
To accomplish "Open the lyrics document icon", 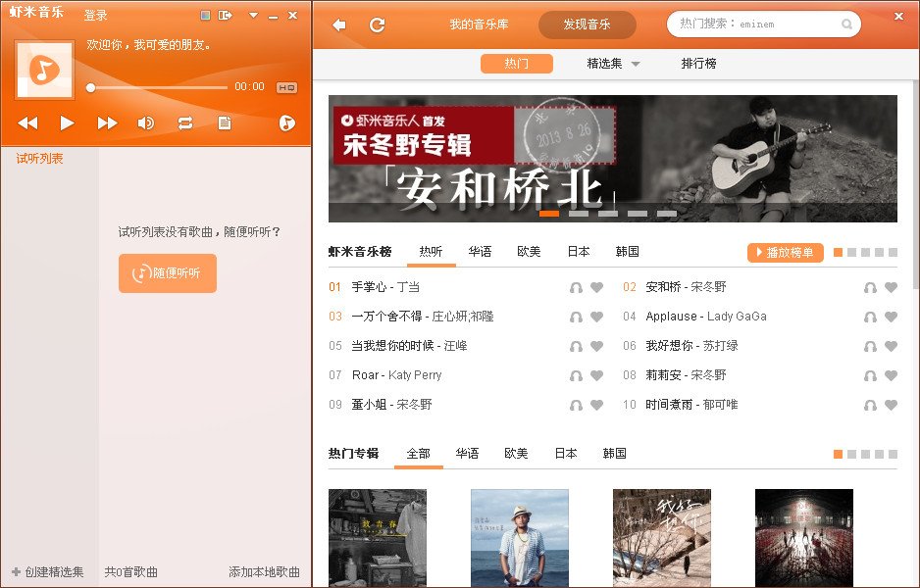I will click(225, 123).
